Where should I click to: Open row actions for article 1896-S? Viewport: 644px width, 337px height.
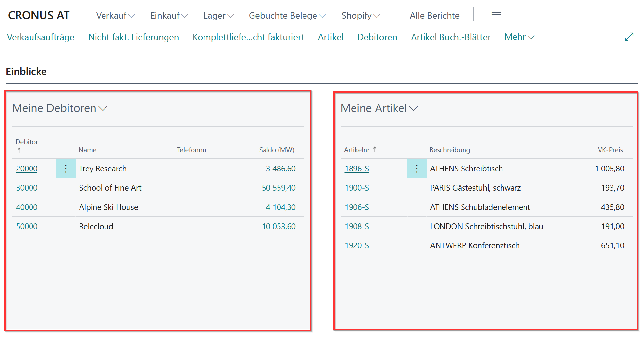pyautogui.click(x=417, y=168)
